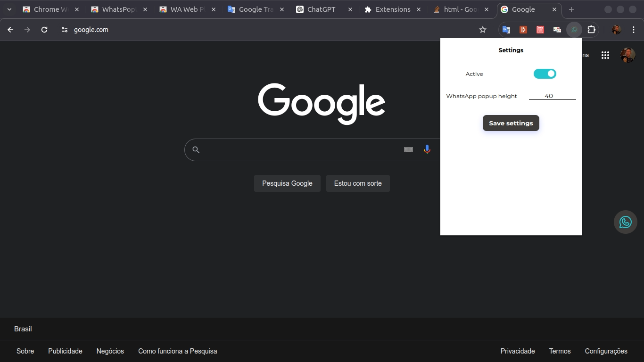Open the Sobre footer link

tap(25, 351)
